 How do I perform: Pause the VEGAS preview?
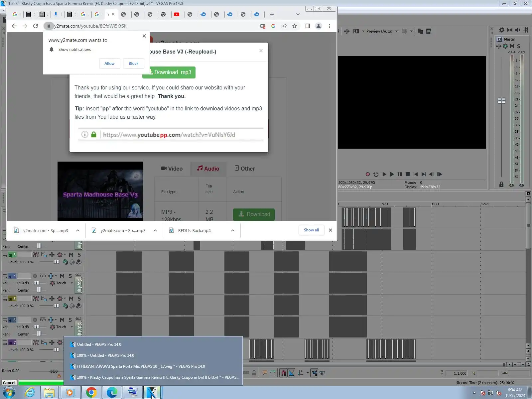(x=400, y=174)
